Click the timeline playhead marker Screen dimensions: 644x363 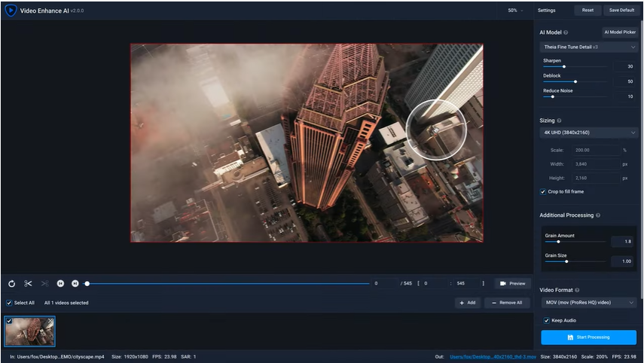(87, 283)
